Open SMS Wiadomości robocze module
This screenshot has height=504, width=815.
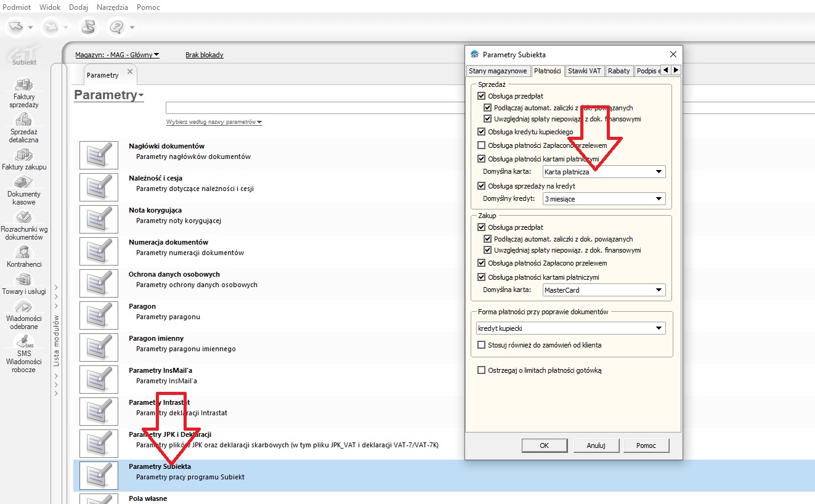[24, 354]
